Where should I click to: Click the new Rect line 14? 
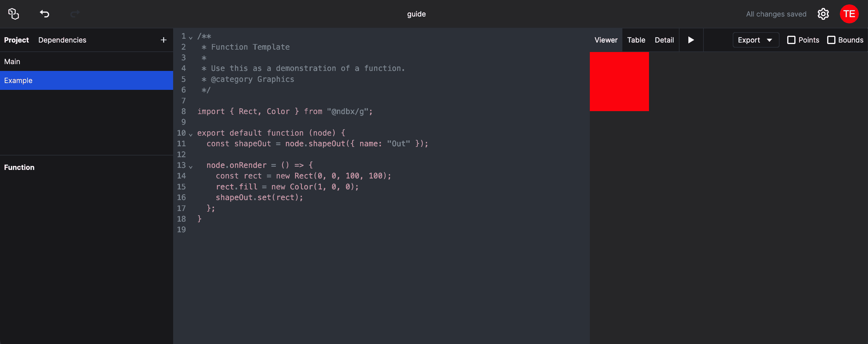(303, 176)
